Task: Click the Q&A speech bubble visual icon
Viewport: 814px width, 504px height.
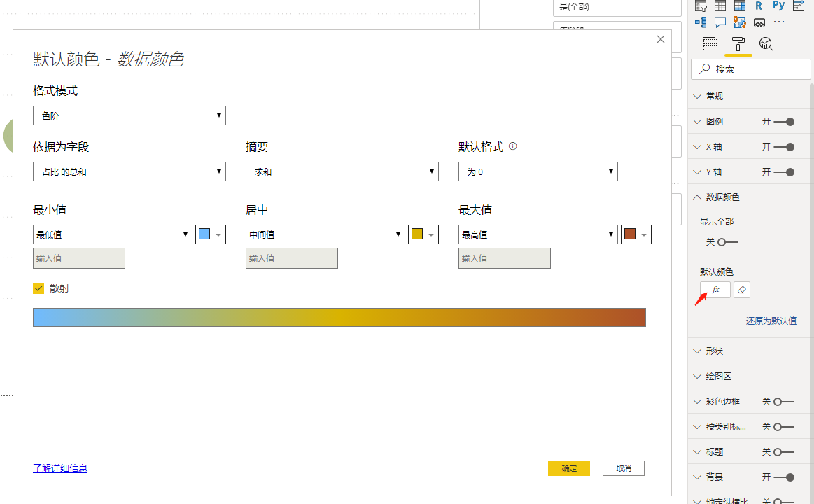Action: tap(720, 22)
